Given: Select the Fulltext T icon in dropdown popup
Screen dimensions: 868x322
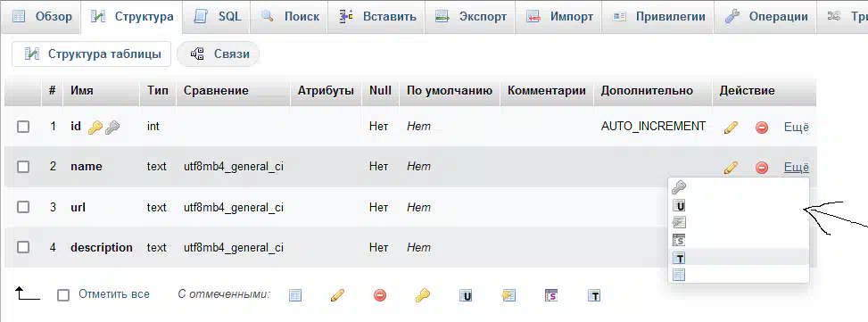Looking at the screenshot, I should 679,259.
